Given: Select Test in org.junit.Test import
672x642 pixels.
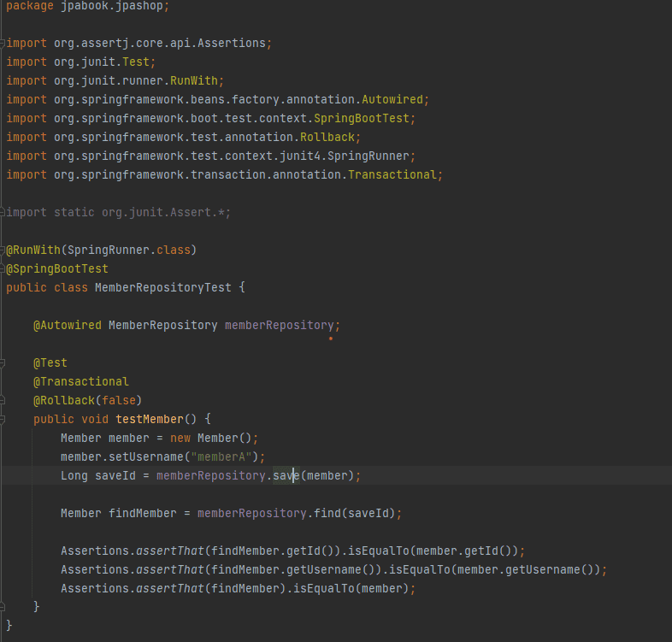Looking at the screenshot, I should (136, 62).
